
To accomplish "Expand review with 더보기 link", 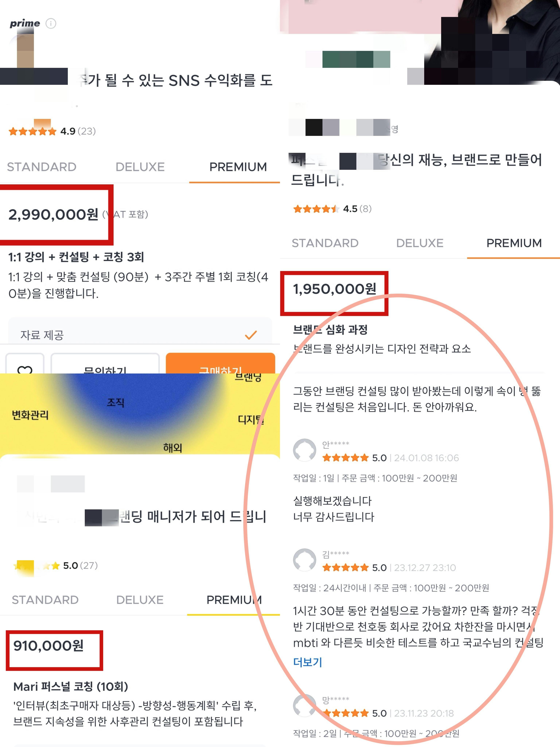I will [x=308, y=662].
